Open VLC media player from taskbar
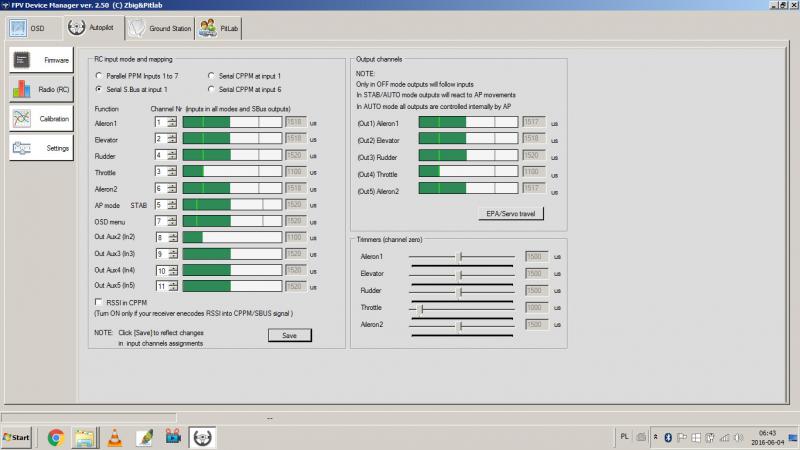Viewport: 800px width, 450px height. [115, 437]
